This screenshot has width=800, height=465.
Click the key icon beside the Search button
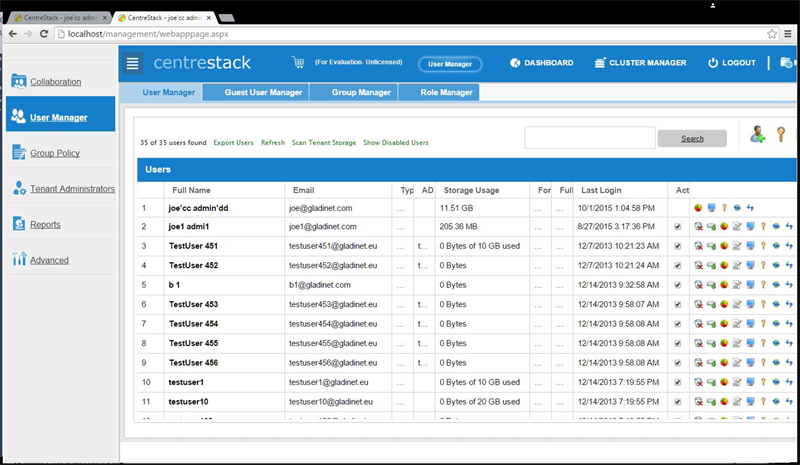click(781, 134)
